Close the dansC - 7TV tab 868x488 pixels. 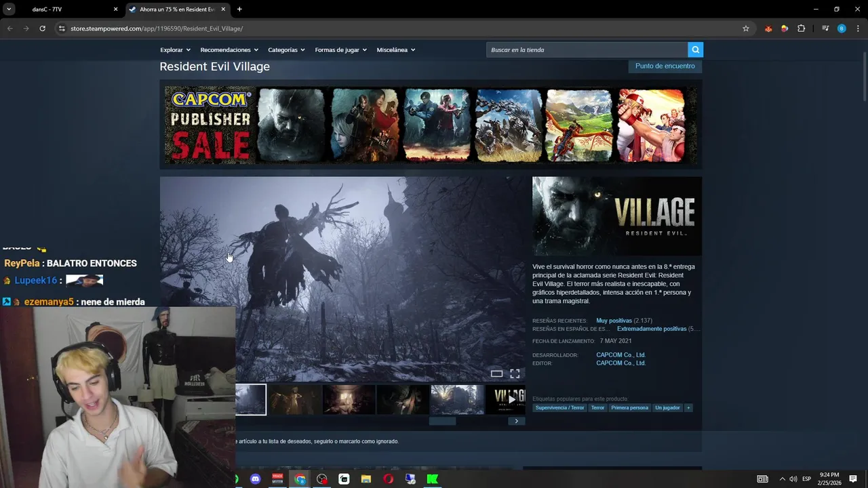[x=115, y=9]
